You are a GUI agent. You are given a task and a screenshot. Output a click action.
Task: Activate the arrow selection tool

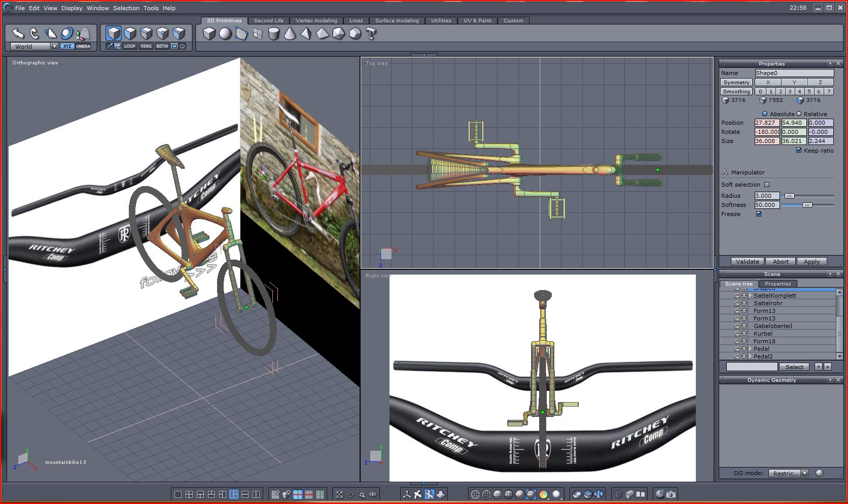coord(18,33)
